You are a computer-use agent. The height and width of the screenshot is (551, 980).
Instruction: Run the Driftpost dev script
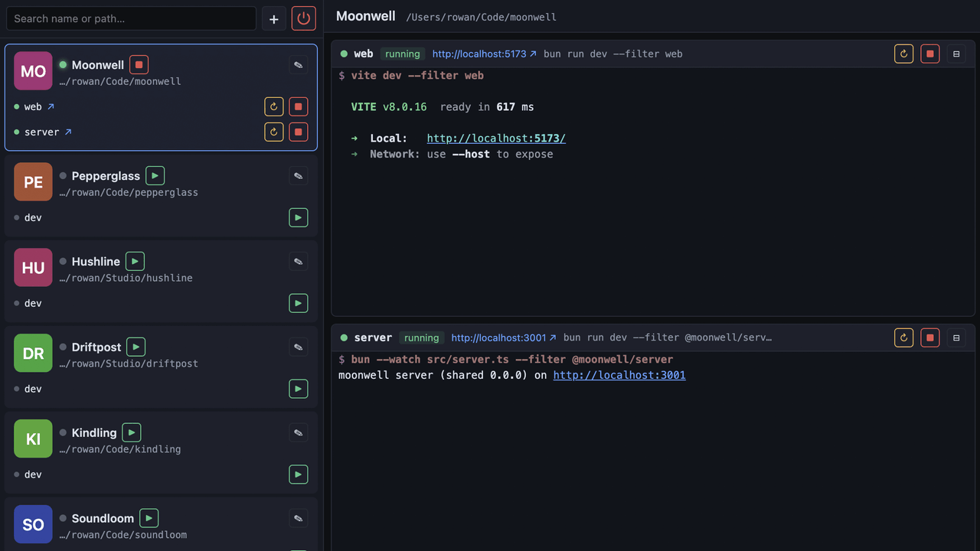[x=299, y=389]
